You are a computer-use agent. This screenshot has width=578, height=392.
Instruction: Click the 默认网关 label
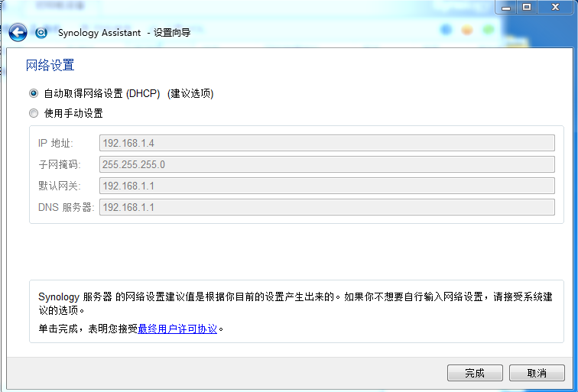click(60, 186)
